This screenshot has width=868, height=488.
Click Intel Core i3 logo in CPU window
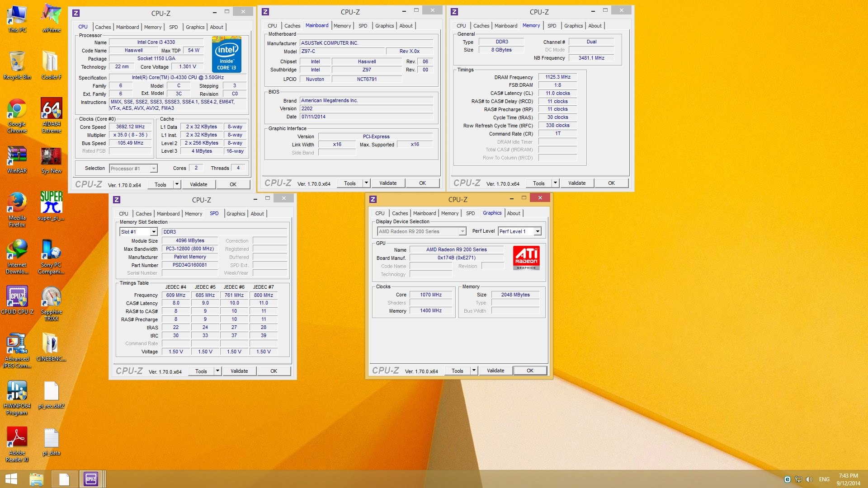(x=226, y=55)
